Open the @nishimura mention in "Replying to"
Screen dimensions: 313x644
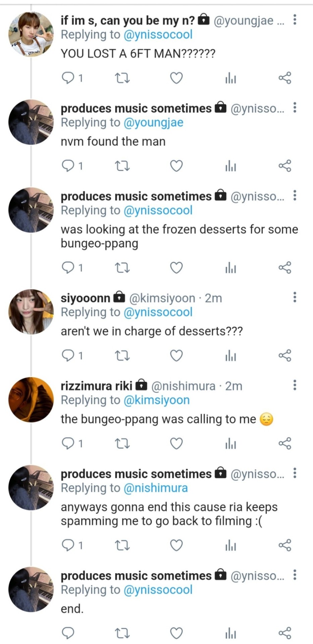[156, 488]
